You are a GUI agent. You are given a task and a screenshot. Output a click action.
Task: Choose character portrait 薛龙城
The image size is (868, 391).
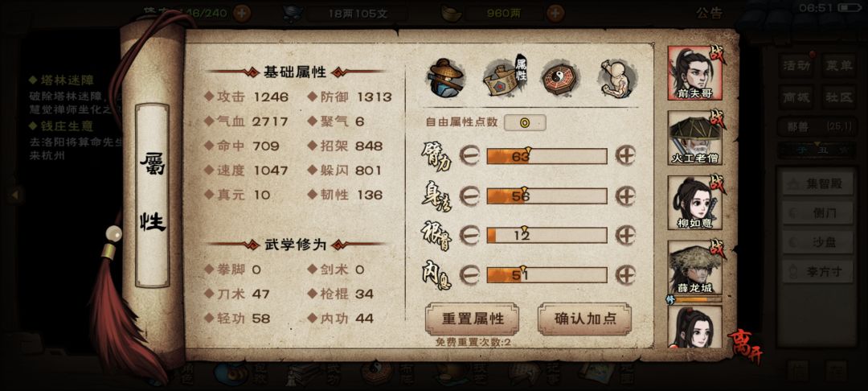point(694,267)
